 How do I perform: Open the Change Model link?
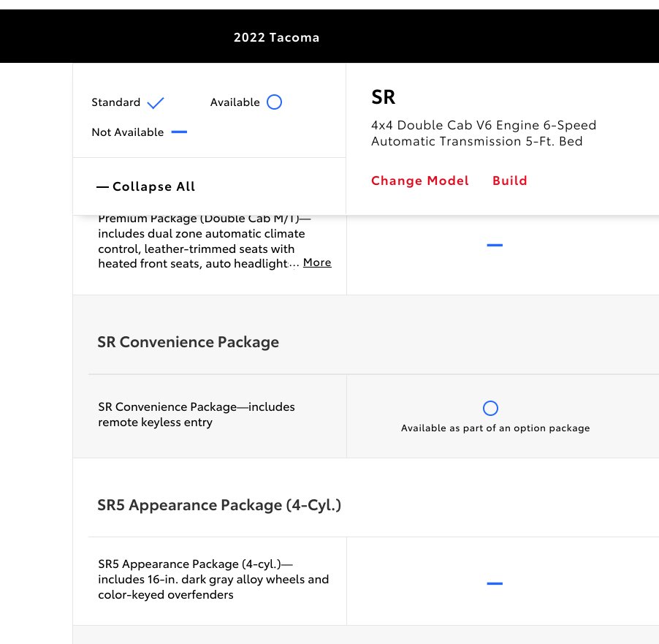[x=419, y=181]
